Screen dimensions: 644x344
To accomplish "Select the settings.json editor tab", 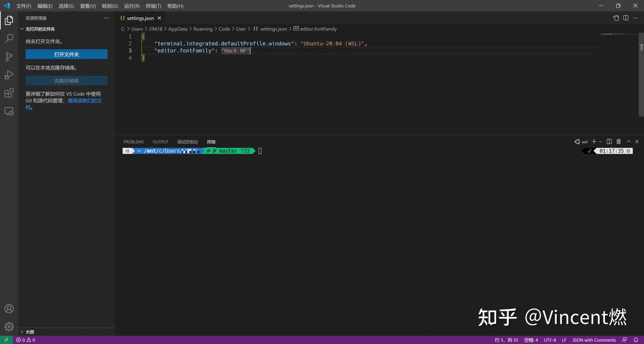I will point(140,18).
